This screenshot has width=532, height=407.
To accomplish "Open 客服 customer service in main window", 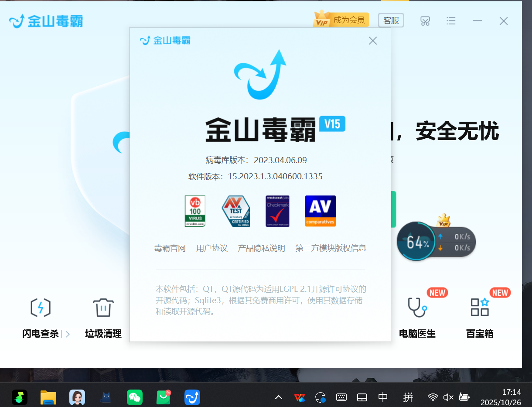I will click(391, 21).
